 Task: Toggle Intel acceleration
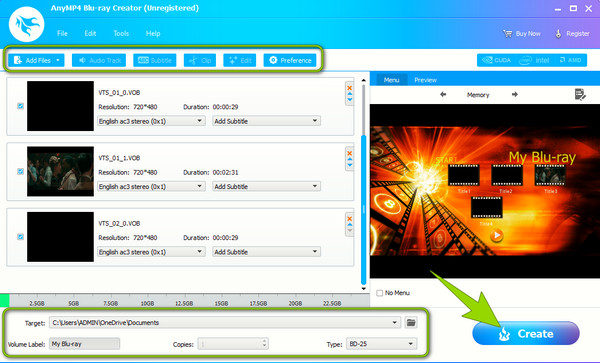click(x=534, y=60)
